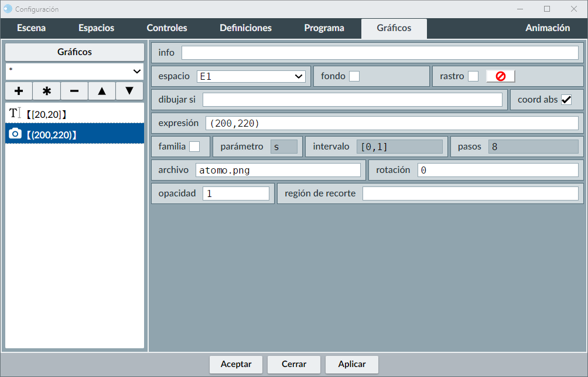Image resolution: width=588 pixels, height=377 pixels.
Task: Enable the familia checkbox
Action: pos(194,147)
